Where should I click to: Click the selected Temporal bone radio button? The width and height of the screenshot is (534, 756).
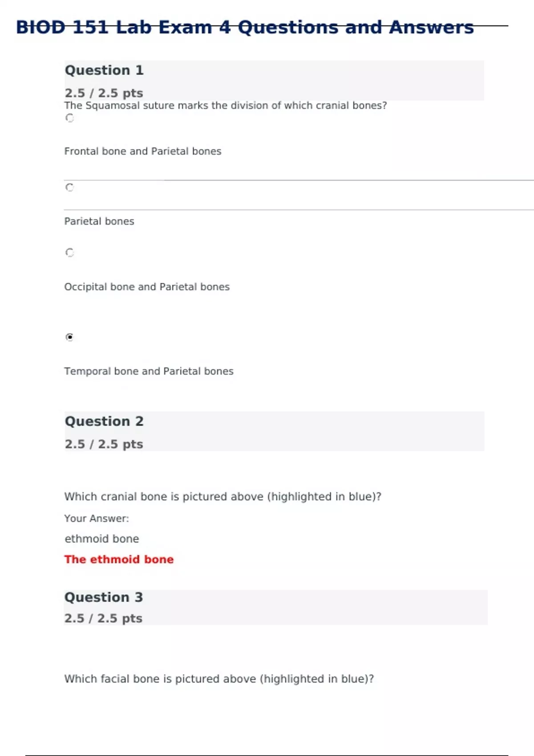[x=70, y=337]
